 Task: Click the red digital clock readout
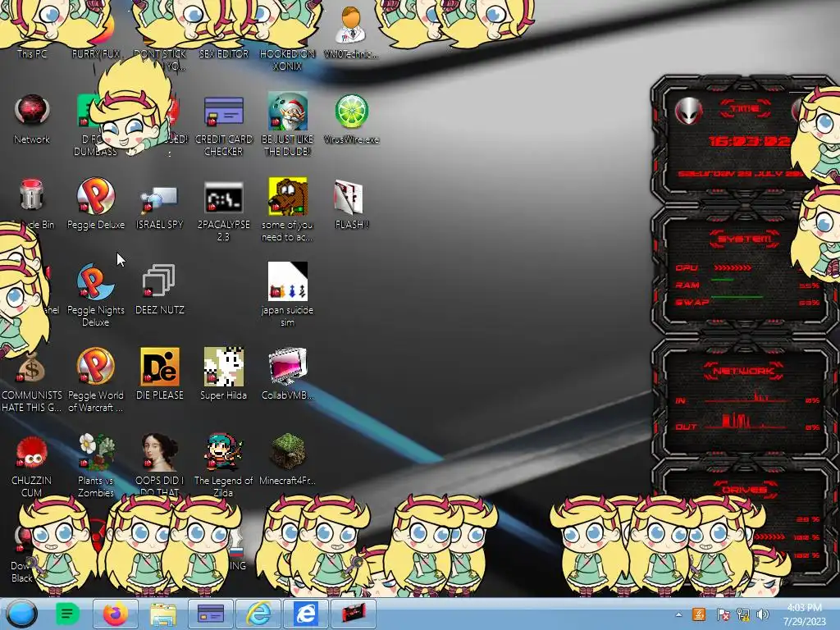(x=749, y=141)
